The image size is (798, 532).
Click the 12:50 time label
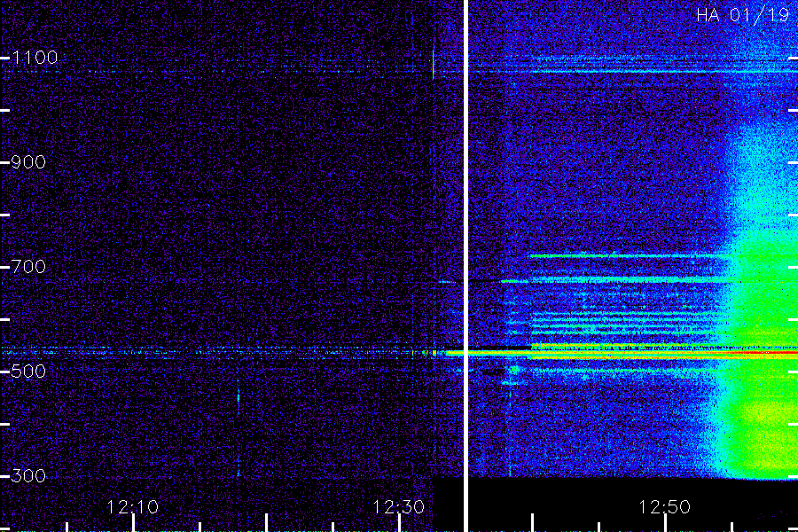pyautogui.click(x=665, y=507)
